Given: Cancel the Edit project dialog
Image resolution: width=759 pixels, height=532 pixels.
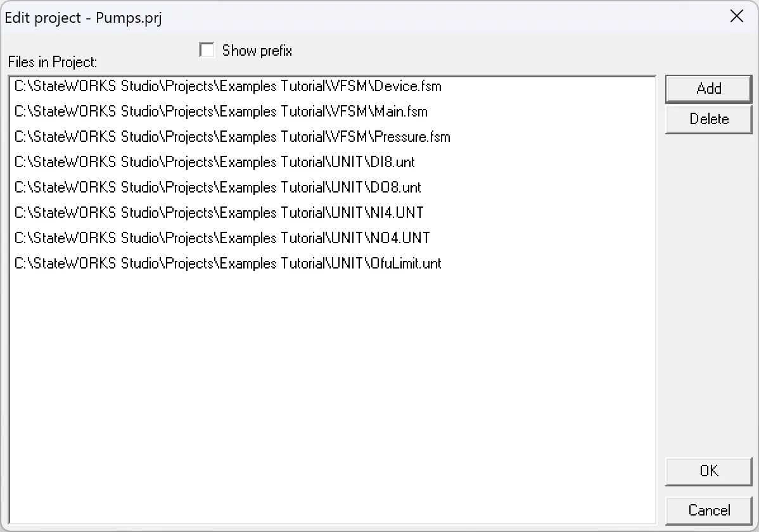Looking at the screenshot, I should (x=708, y=510).
